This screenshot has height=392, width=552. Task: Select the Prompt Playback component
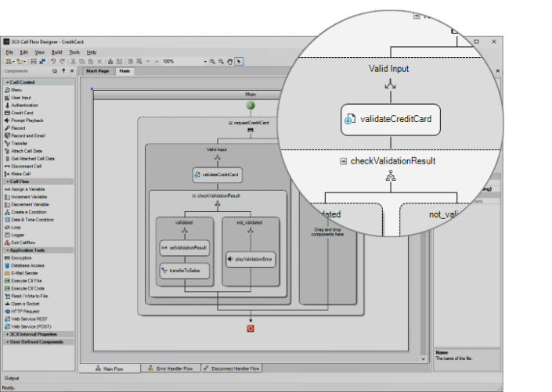(27, 120)
